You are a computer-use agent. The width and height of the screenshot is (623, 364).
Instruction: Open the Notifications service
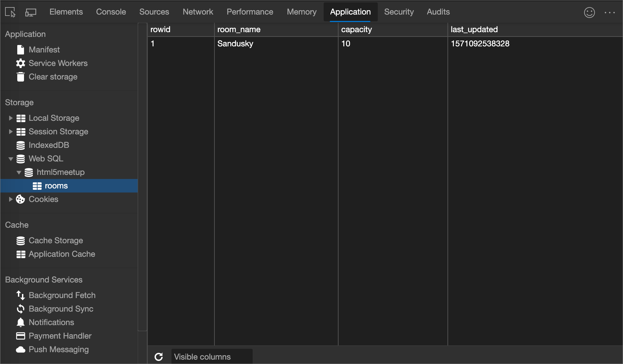(x=51, y=322)
